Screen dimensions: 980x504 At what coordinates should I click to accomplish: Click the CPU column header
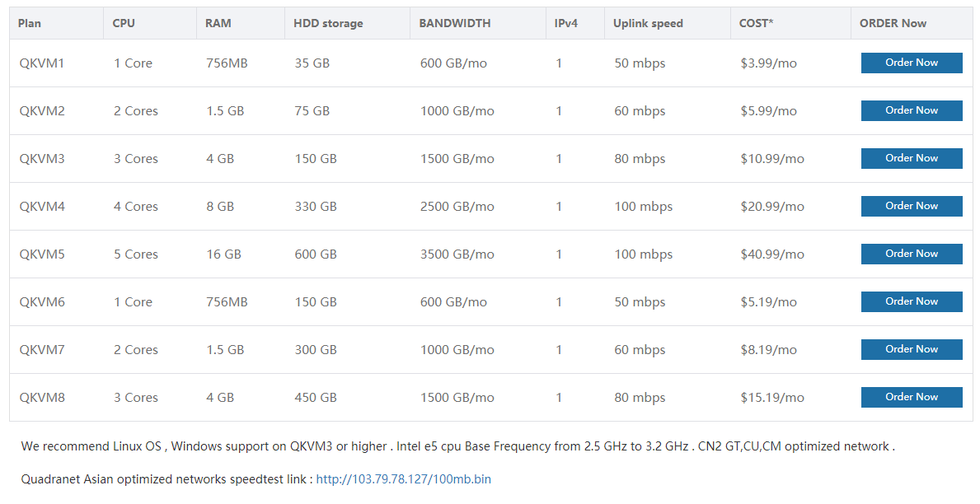[x=124, y=23]
